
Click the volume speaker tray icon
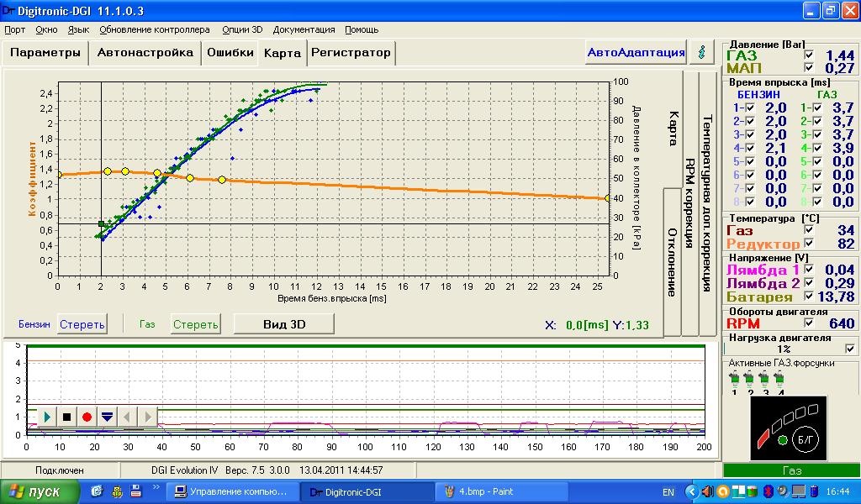[x=707, y=491]
